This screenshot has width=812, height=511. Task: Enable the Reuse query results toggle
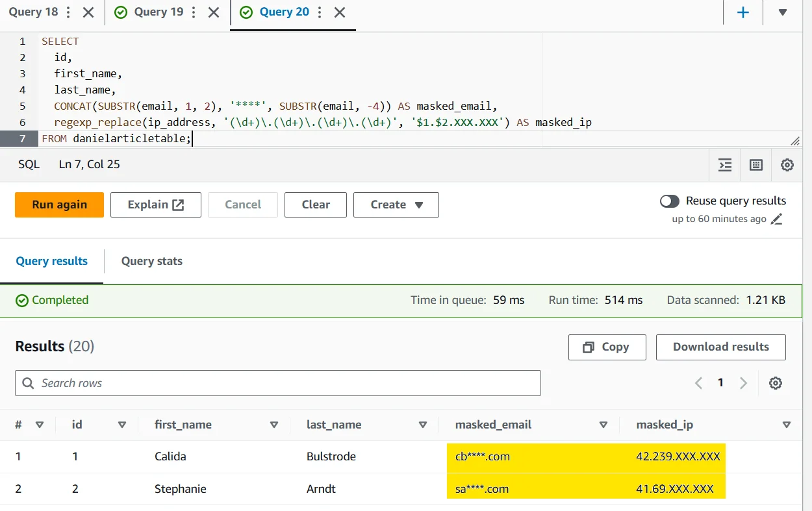pos(670,201)
